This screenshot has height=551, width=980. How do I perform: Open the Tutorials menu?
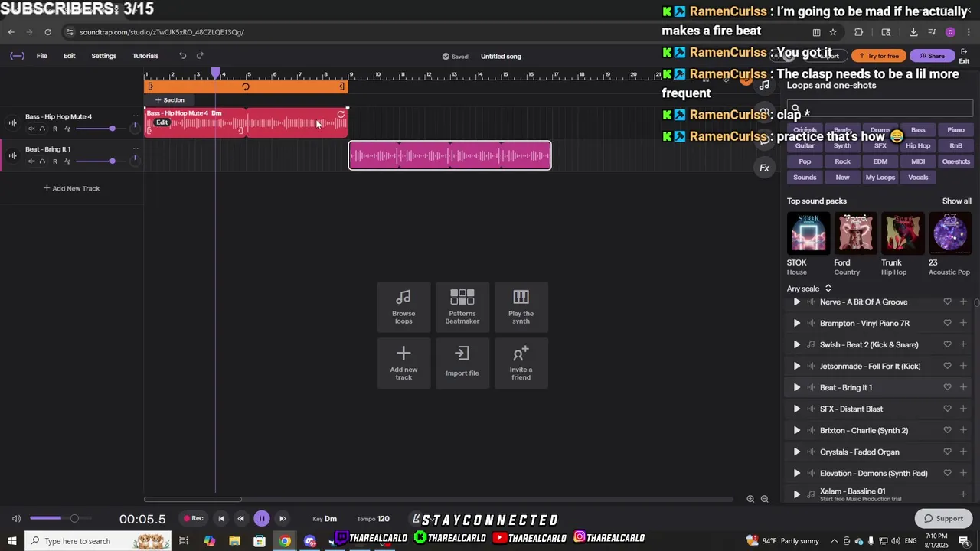pos(145,56)
